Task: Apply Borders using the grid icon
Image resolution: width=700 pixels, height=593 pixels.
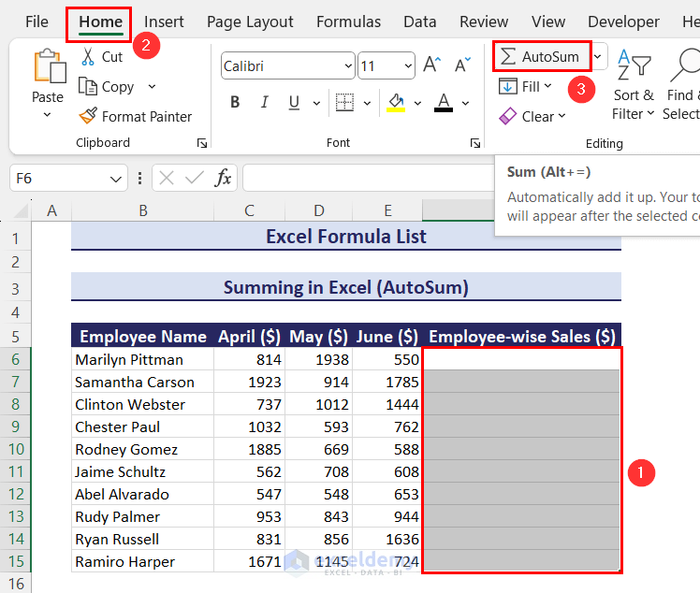Action: pos(344,103)
